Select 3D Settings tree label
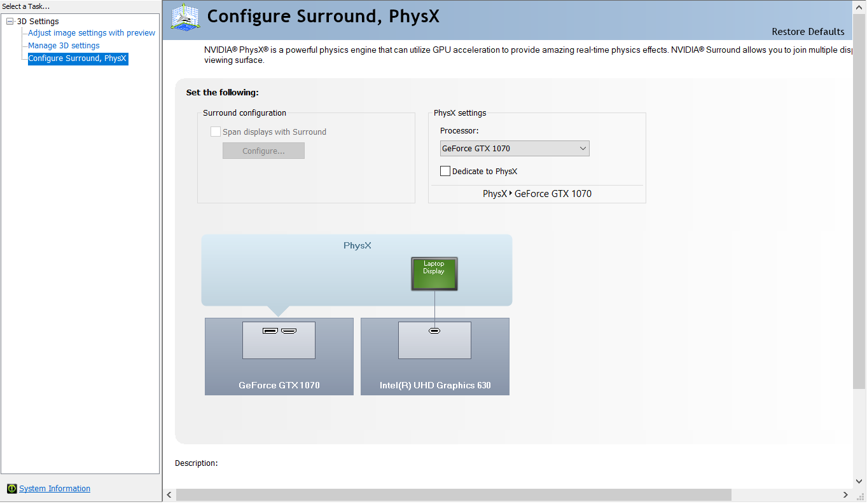867x504 pixels. tap(38, 22)
